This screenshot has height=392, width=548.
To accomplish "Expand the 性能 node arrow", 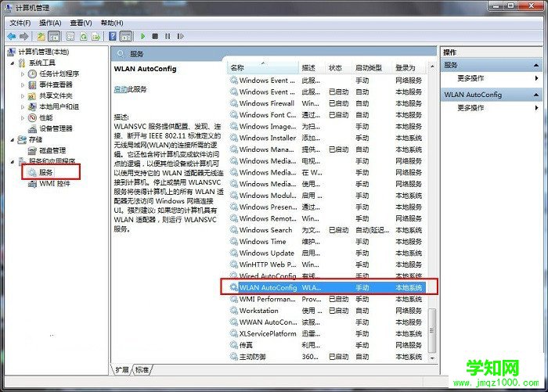I will coord(23,117).
